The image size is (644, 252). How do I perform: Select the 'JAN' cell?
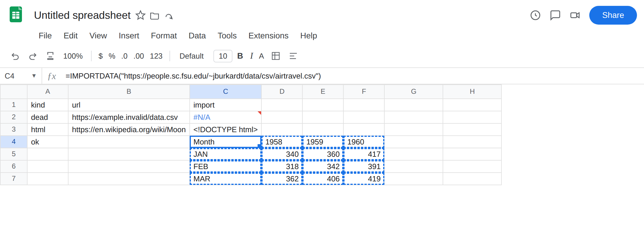[x=225, y=154]
